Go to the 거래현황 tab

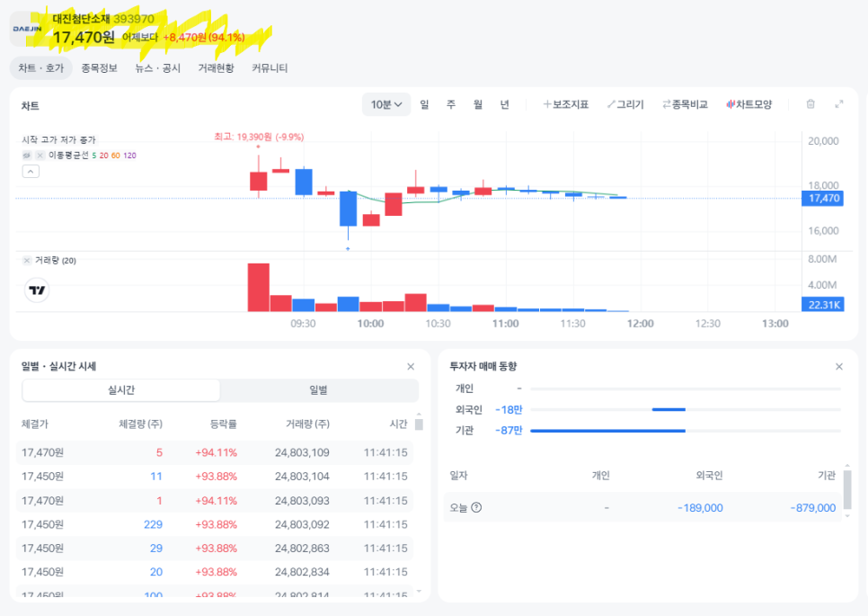tap(216, 68)
